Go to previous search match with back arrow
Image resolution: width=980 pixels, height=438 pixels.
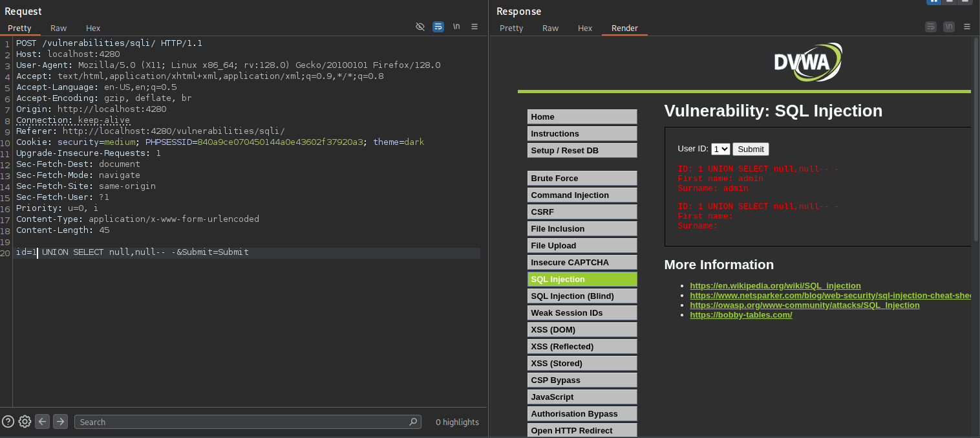[x=42, y=421]
